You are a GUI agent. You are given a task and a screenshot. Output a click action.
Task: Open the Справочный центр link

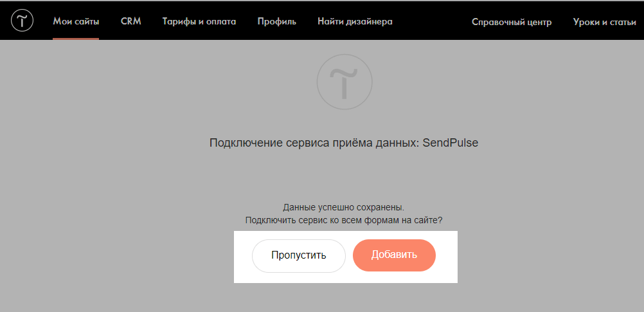point(512,23)
